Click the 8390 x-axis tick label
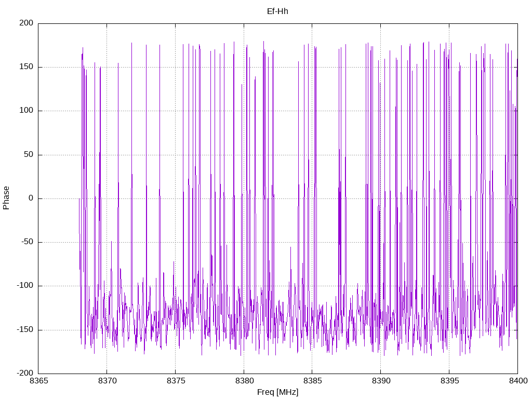Screen dimensions: 532x399 [381, 381]
